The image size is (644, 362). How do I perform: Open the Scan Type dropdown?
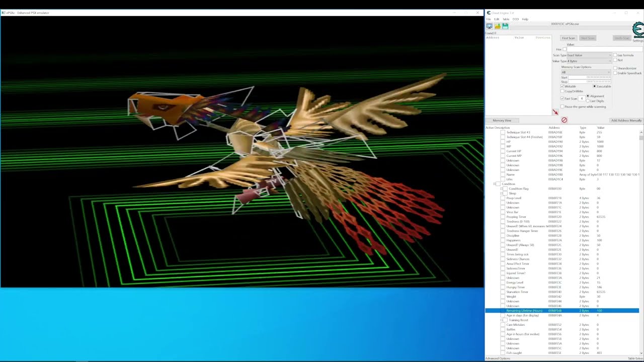click(x=589, y=55)
